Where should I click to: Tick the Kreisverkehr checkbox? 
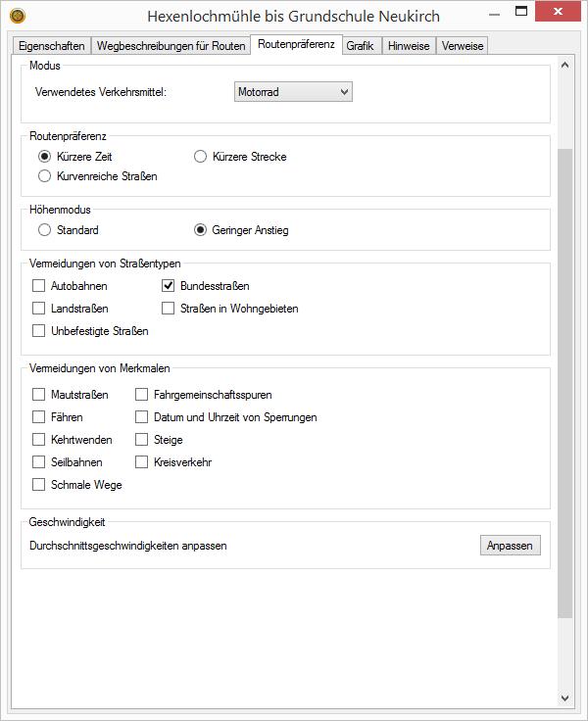coord(142,462)
